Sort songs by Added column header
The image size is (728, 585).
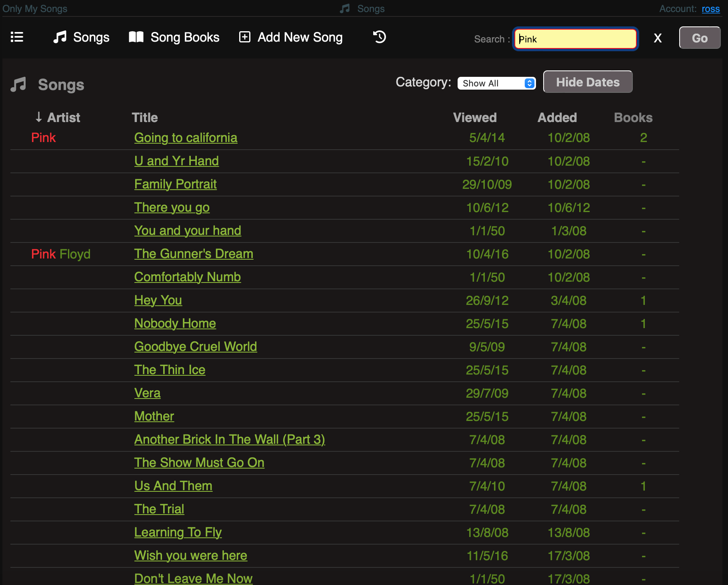[x=557, y=118]
